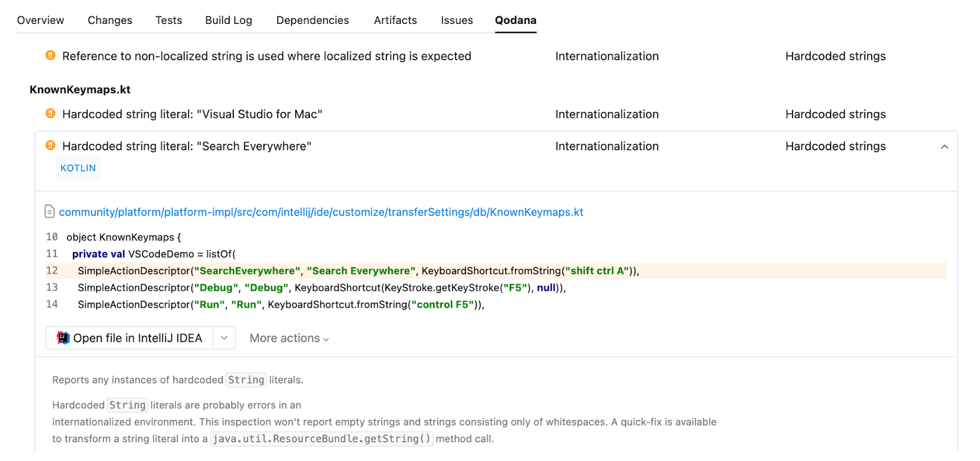Click the file icon before KnownKeymaps.kt path
This screenshot has height=461, width=980.
(x=50, y=212)
